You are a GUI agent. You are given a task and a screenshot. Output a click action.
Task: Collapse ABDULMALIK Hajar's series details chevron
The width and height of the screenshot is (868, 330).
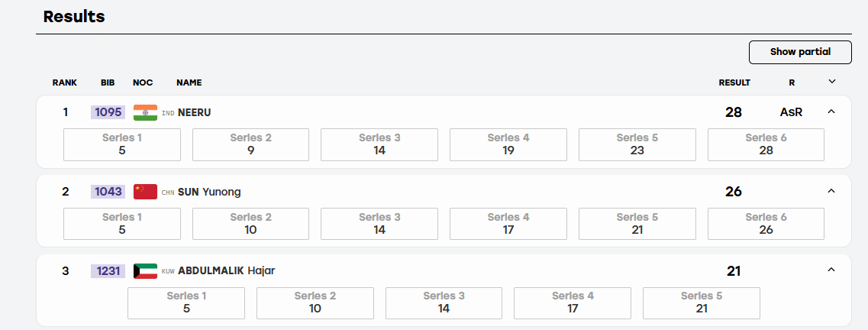click(x=831, y=270)
